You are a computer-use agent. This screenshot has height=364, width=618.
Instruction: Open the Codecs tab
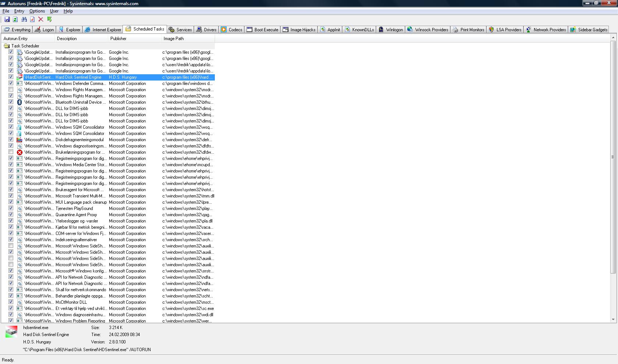pos(232,30)
